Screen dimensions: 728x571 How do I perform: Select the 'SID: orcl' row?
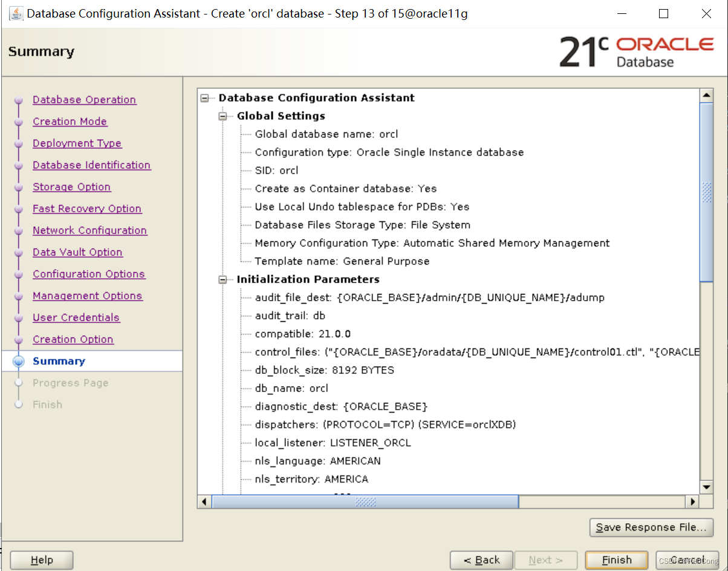coord(276,171)
